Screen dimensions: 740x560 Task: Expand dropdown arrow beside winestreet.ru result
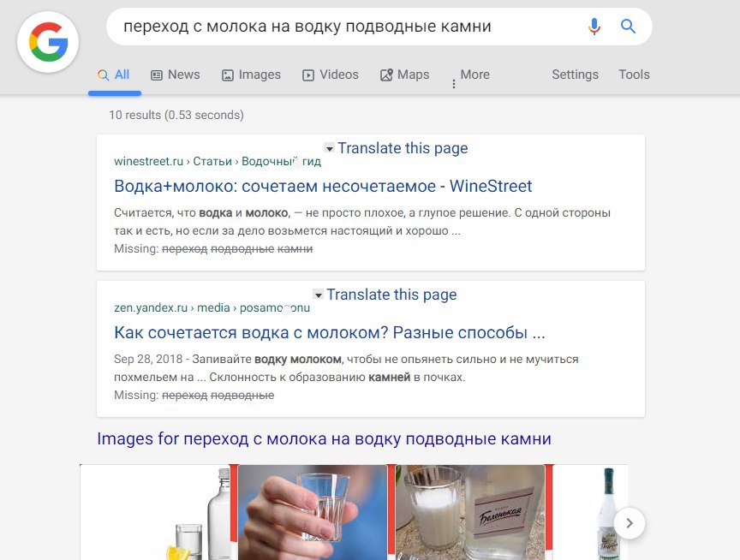coord(329,149)
